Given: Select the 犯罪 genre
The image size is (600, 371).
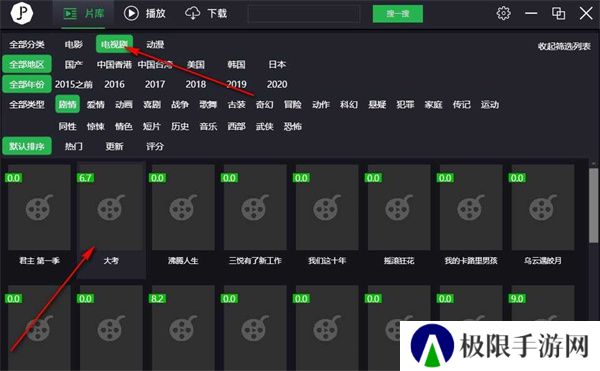Looking at the screenshot, I should (405, 104).
